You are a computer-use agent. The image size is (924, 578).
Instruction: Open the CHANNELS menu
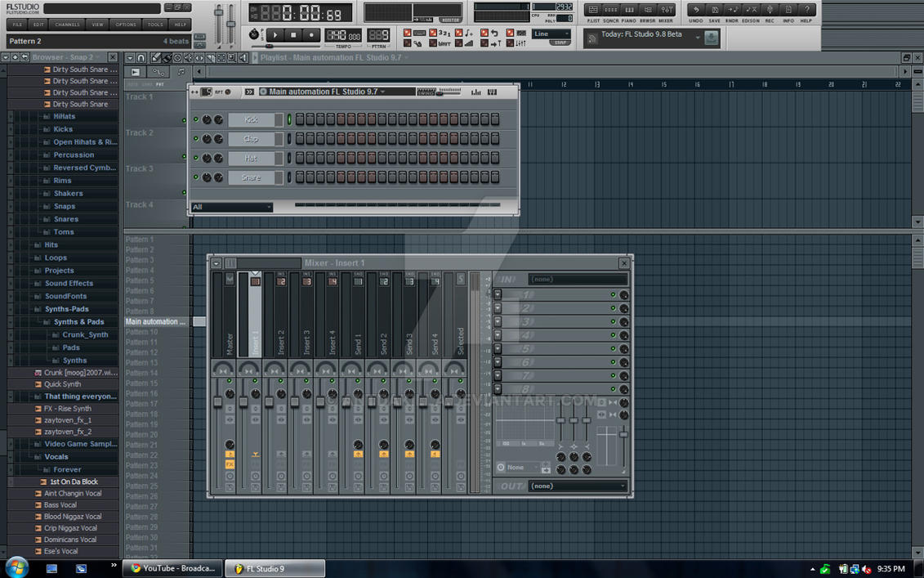[x=66, y=25]
